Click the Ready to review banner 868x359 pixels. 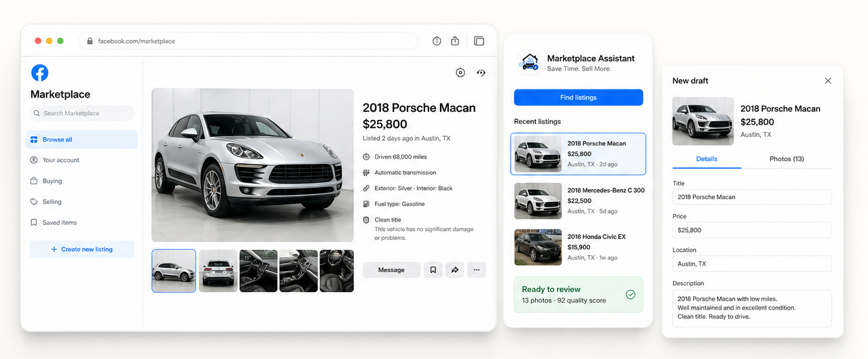(578, 295)
